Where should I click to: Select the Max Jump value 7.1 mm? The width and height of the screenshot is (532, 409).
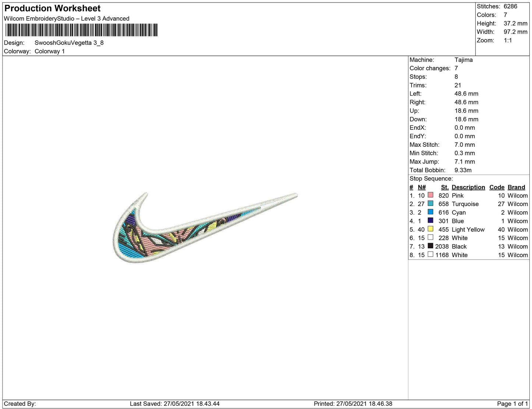point(465,162)
